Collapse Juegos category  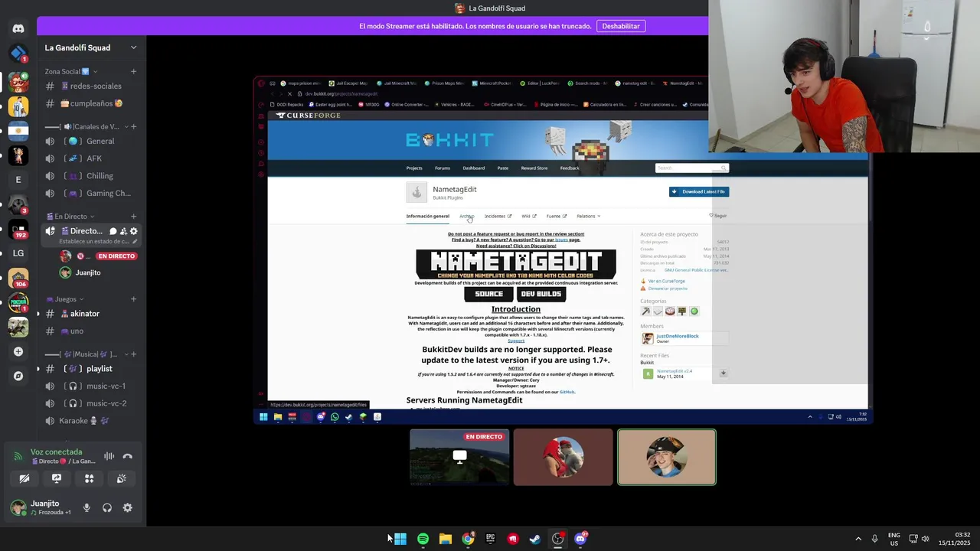click(65, 299)
